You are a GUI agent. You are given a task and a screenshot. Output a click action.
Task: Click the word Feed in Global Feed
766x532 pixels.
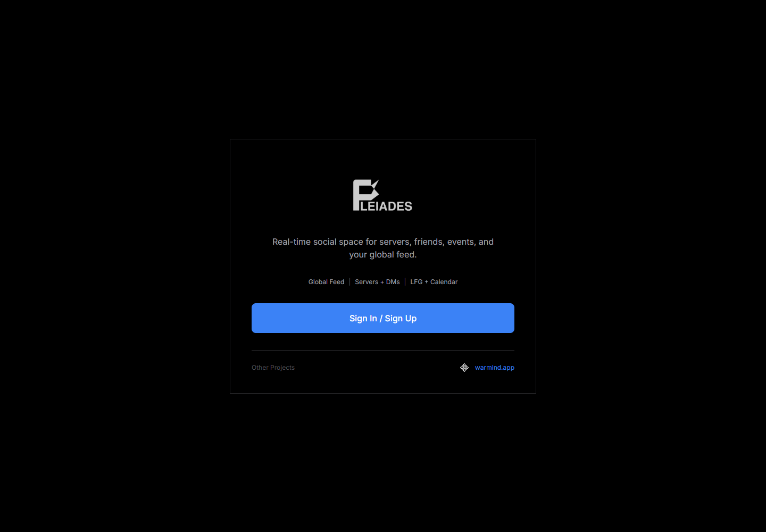337,282
